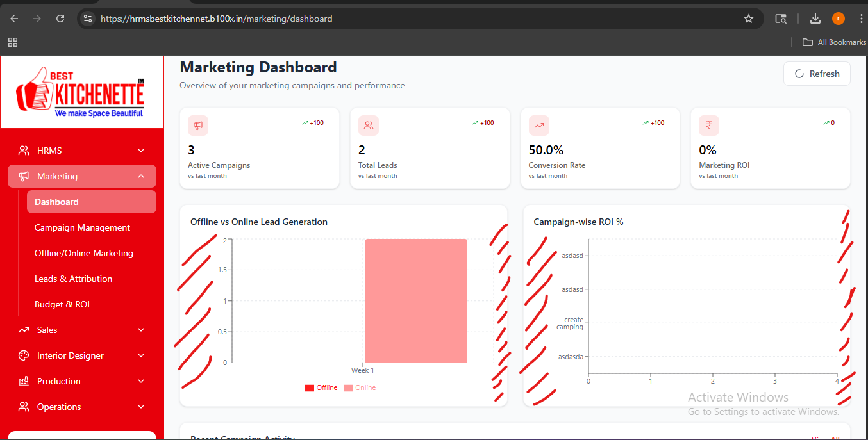Select the HRMS sidebar section
This screenshot has height=440, width=868.
point(82,151)
